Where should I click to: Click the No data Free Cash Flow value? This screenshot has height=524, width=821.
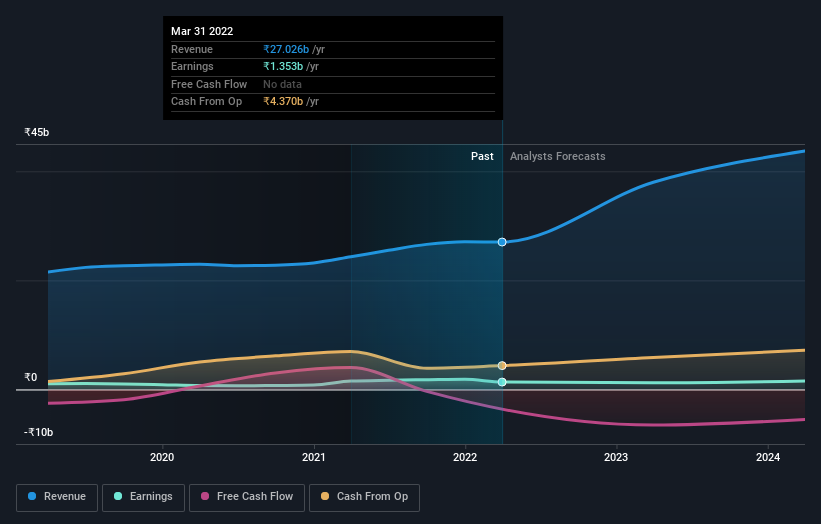(x=282, y=84)
